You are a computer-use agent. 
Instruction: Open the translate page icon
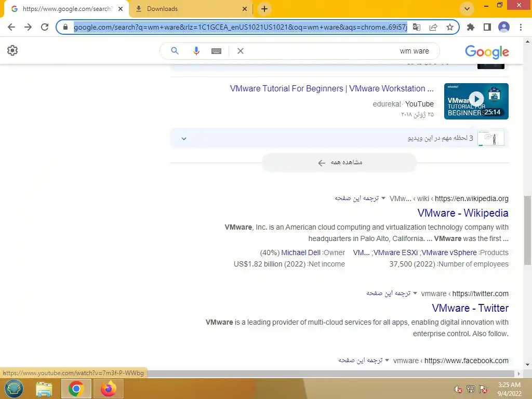(417, 27)
